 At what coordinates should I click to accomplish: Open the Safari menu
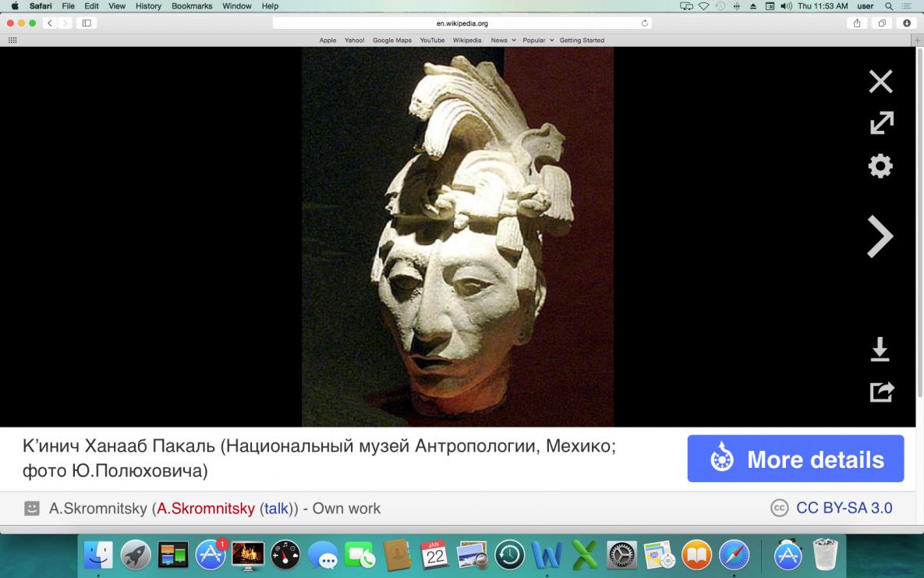tap(41, 6)
